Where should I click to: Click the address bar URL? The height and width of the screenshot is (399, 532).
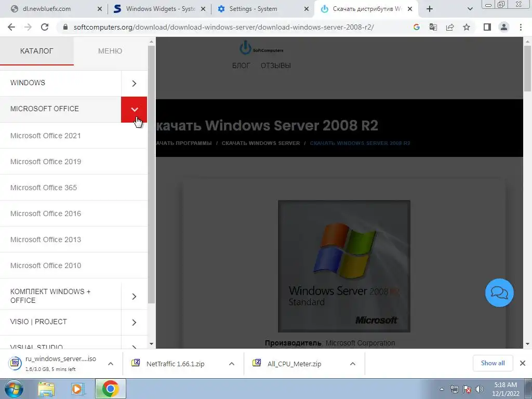(223, 27)
